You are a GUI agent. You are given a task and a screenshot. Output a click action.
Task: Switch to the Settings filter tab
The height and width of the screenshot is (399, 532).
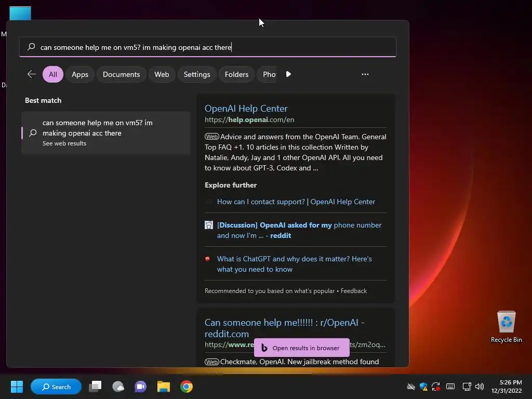click(x=197, y=74)
